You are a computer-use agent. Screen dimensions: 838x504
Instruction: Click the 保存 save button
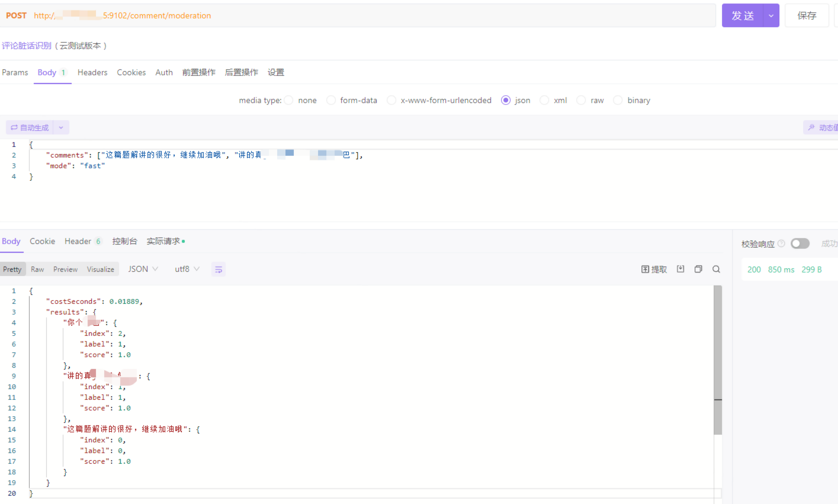coord(807,15)
